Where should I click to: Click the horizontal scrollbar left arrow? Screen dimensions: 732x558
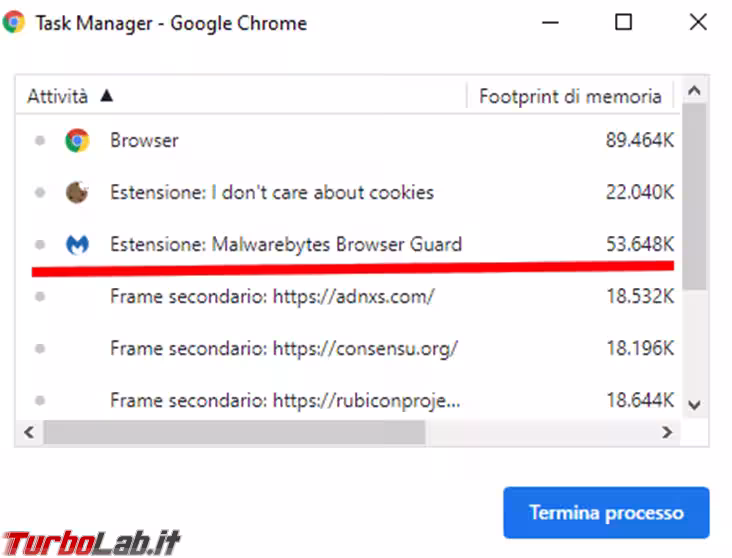(29, 432)
